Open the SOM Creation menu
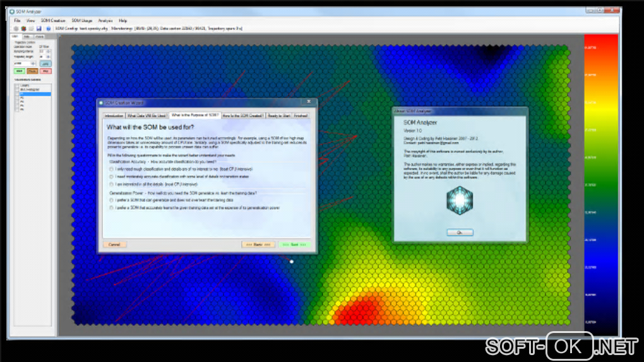This screenshot has width=644, height=362. point(53,21)
